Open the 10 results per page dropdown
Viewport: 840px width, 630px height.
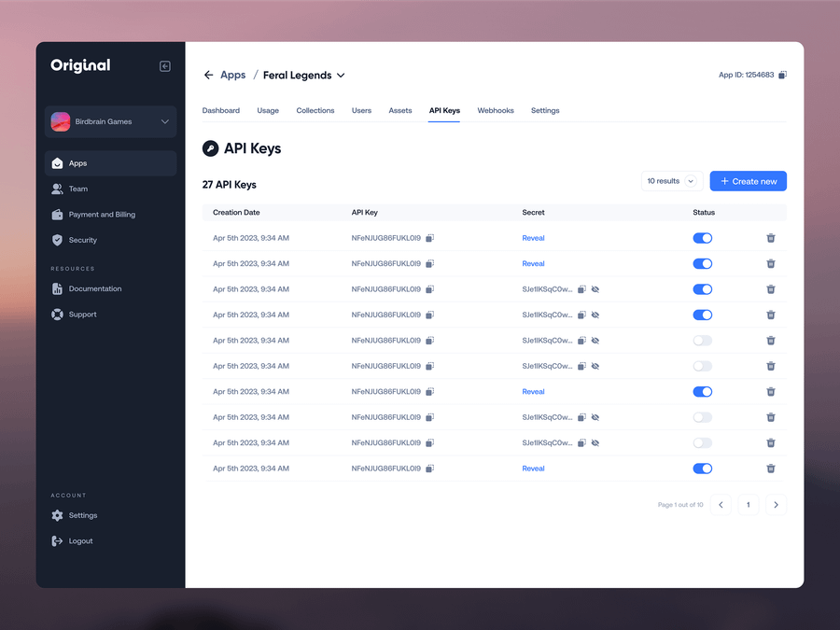[x=671, y=181]
